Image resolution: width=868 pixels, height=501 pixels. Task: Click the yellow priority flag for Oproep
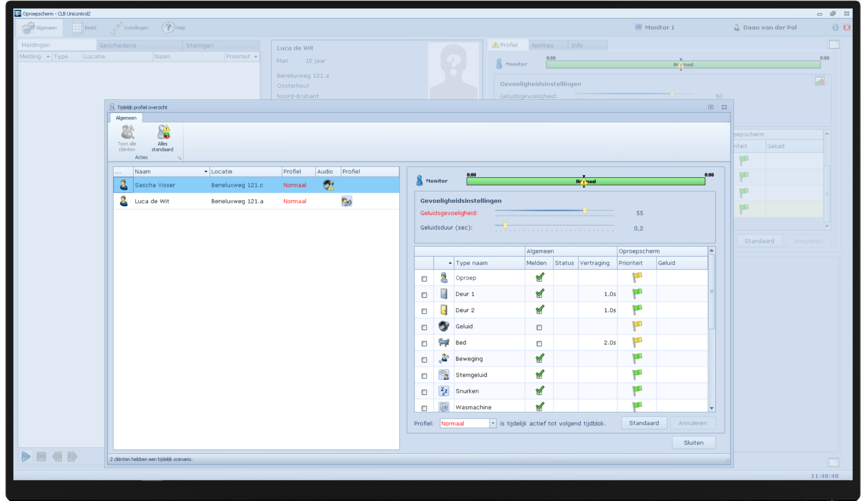point(637,277)
